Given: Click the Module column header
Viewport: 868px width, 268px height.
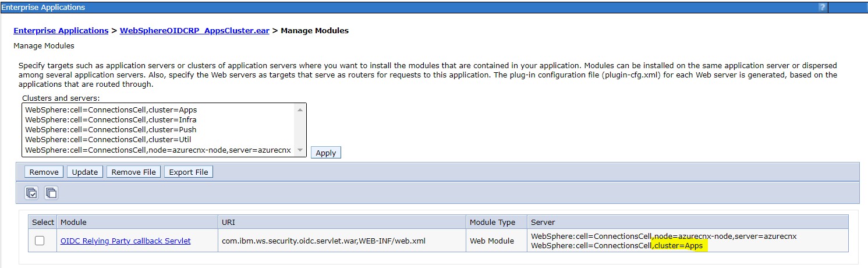Looking at the screenshot, I should point(73,222).
